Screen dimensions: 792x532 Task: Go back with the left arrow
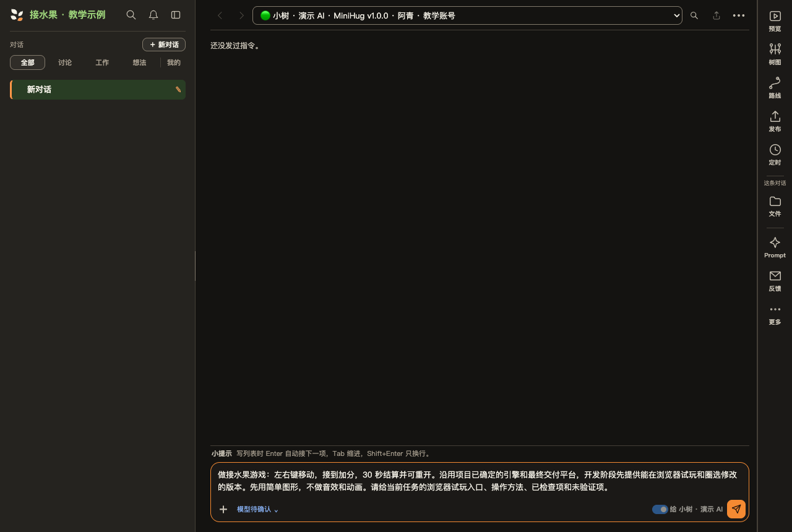(220, 15)
